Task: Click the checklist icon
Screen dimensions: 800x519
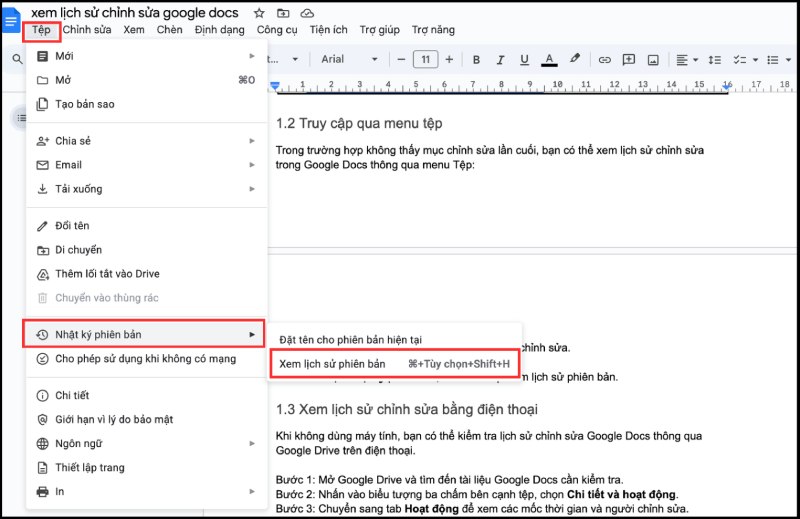Action: pyautogui.click(x=739, y=60)
